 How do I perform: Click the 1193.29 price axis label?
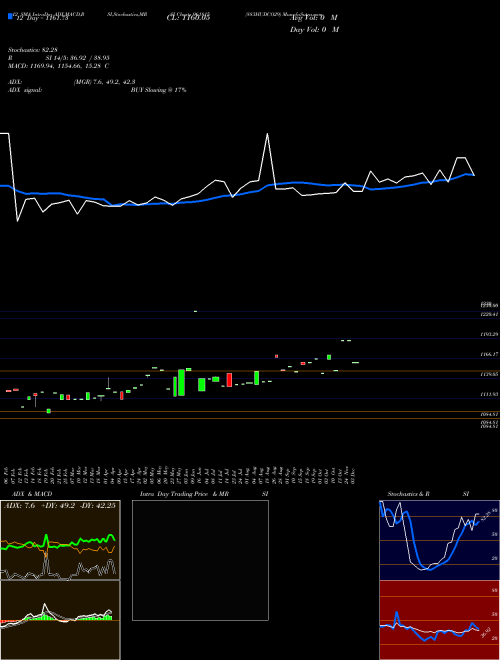point(489,334)
